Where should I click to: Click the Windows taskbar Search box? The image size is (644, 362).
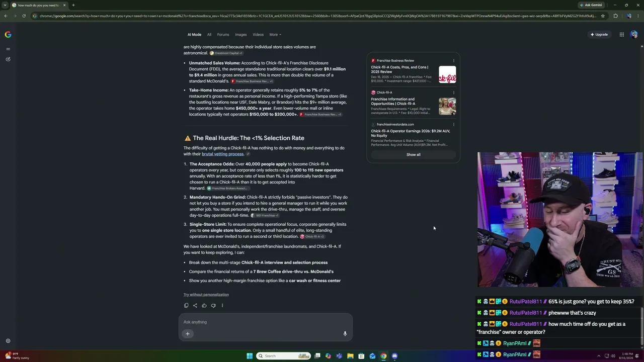click(283, 356)
